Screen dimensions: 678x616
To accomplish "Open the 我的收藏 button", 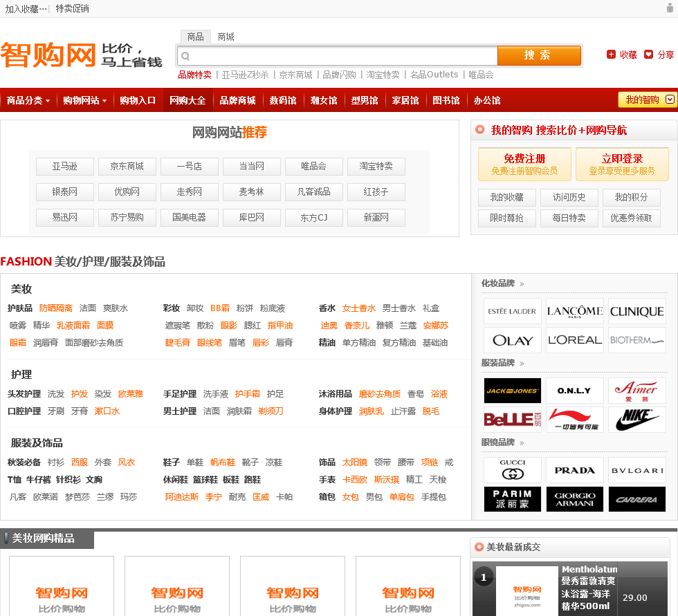I will tap(506, 198).
